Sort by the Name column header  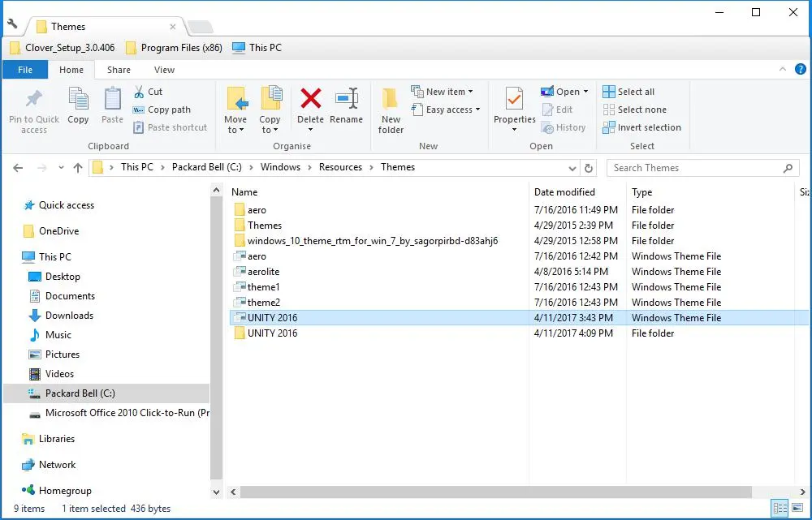[x=244, y=192]
